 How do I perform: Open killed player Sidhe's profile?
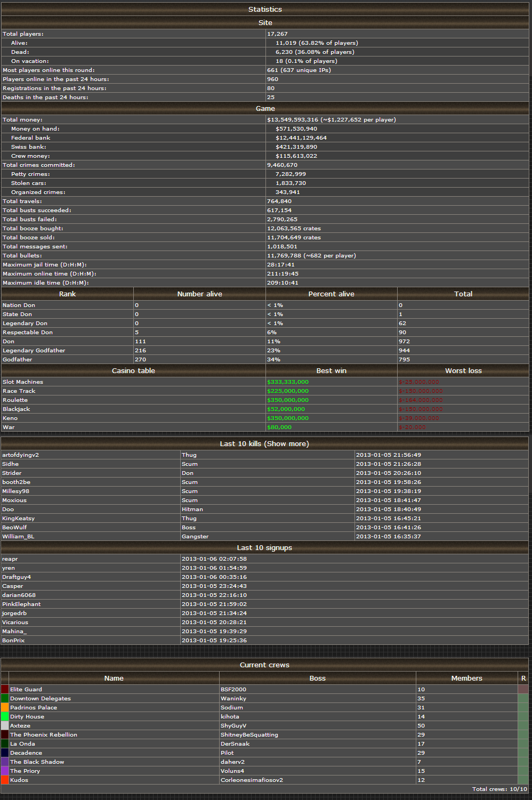pos(11,464)
